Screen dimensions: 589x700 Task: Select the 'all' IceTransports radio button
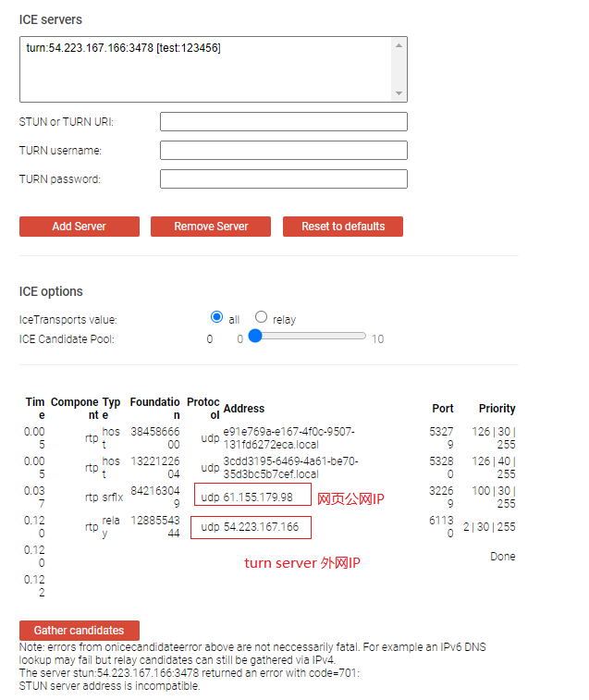[x=217, y=317]
